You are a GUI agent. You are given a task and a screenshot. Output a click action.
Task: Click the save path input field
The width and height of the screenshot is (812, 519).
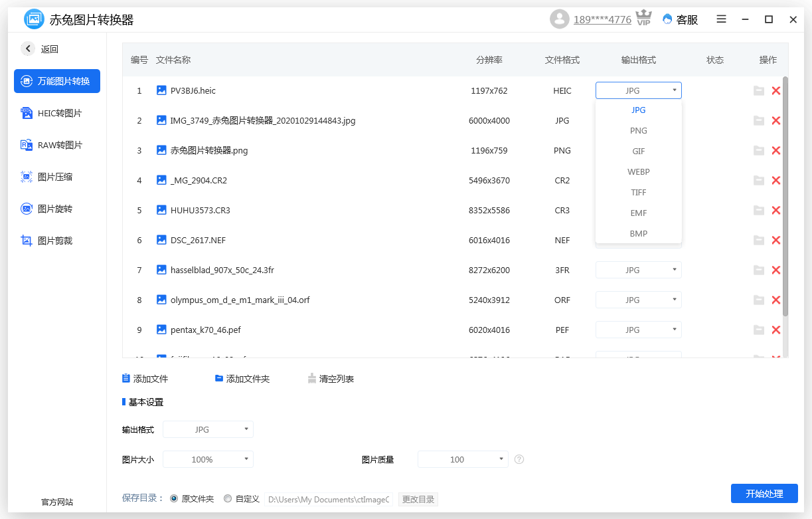point(329,499)
